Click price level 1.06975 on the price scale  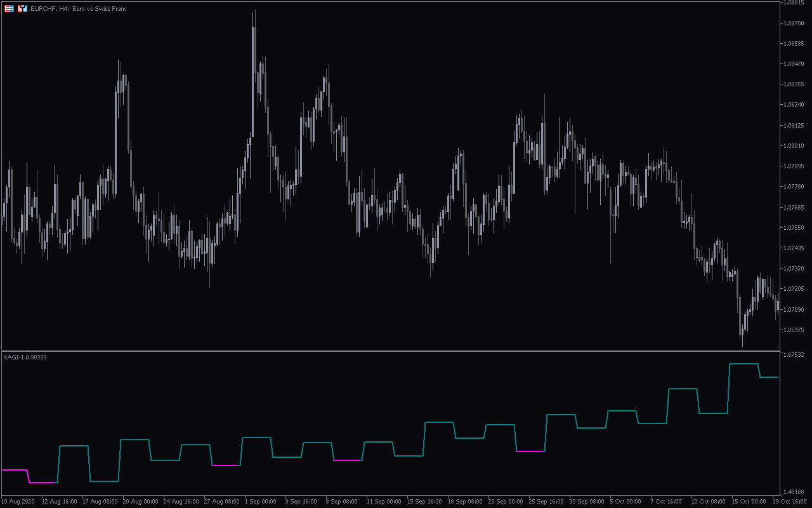coord(794,330)
